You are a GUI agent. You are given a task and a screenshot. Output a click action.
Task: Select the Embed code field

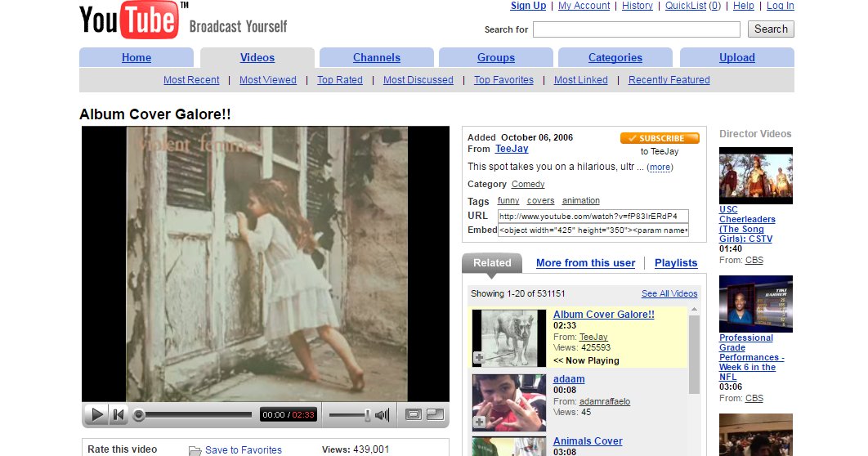coord(593,230)
